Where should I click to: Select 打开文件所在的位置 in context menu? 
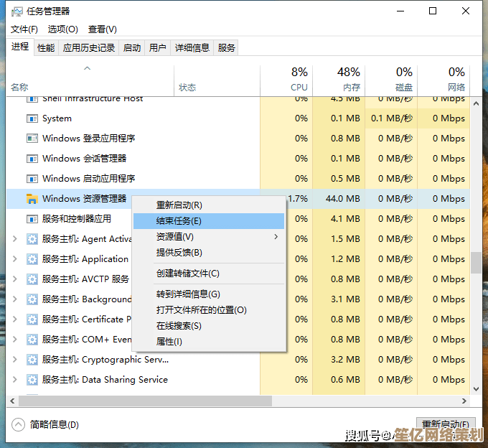point(202,310)
